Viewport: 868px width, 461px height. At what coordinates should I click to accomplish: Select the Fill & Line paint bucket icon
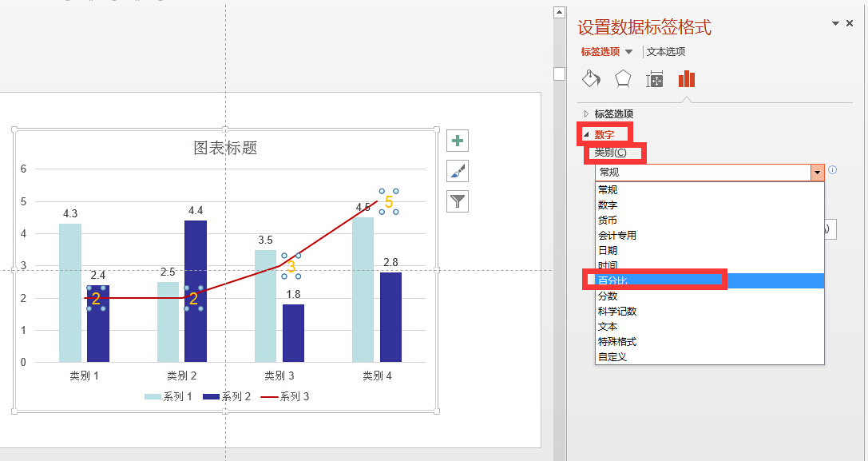[x=591, y=78]
